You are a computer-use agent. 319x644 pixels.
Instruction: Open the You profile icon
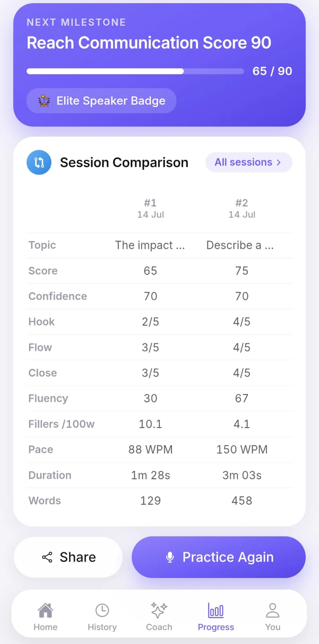(273, 610)
